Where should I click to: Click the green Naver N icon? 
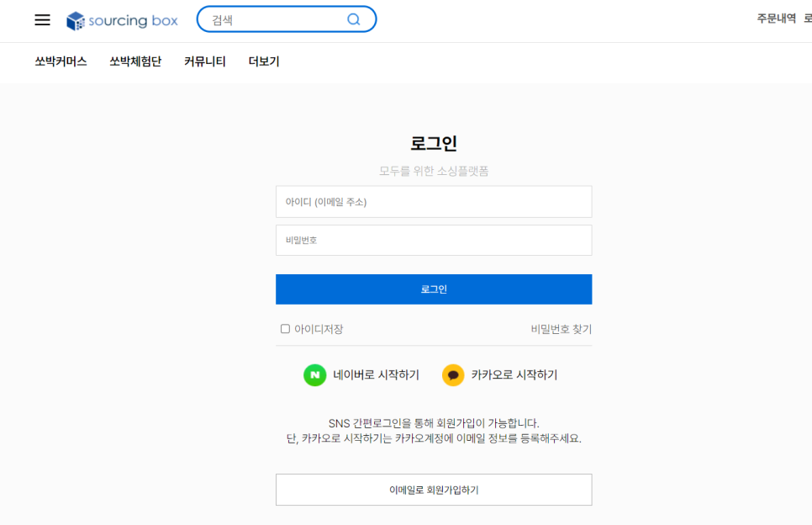(315, 374)
